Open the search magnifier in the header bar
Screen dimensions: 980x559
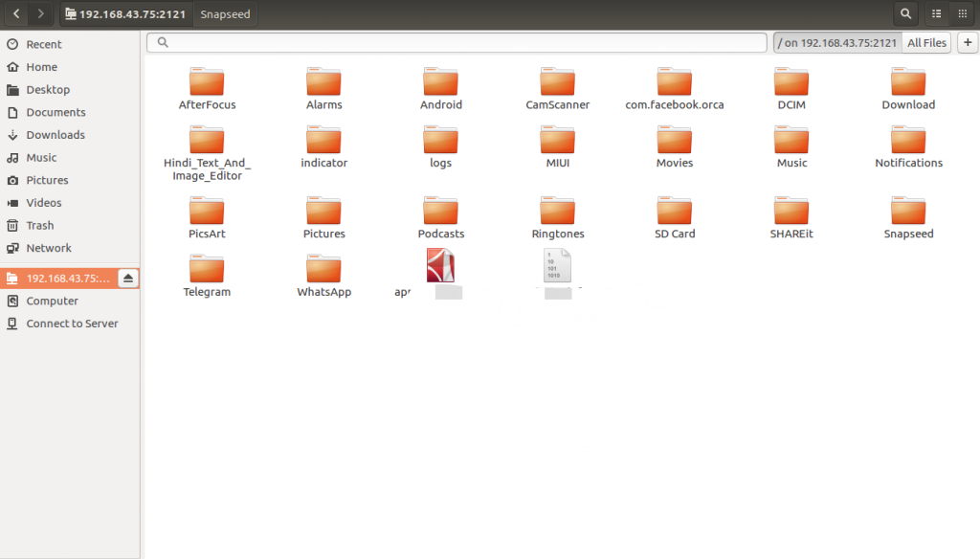point(905,13)
